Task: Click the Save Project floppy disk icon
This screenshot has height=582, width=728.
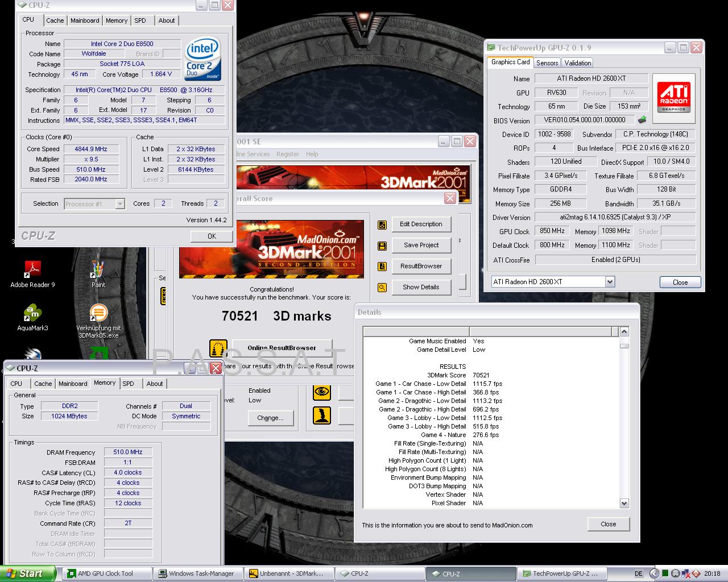Action: pyautogui.click(x=382, y=246)
